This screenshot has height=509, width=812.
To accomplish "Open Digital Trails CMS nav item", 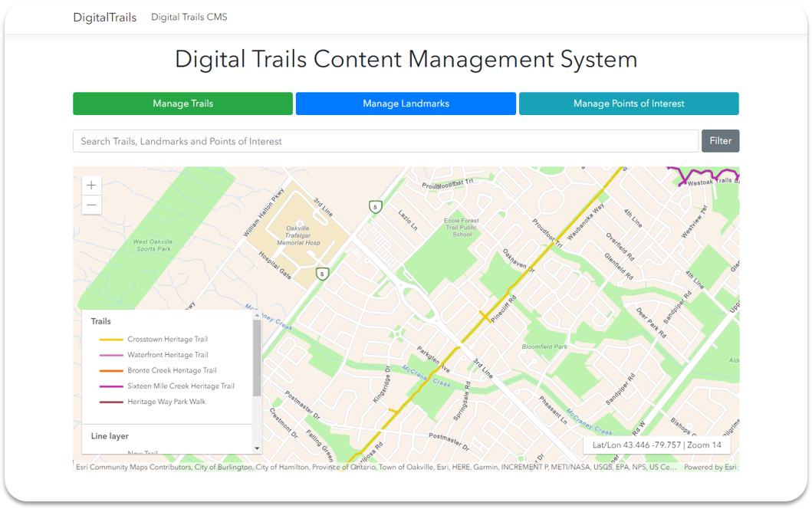I will 189,17.
